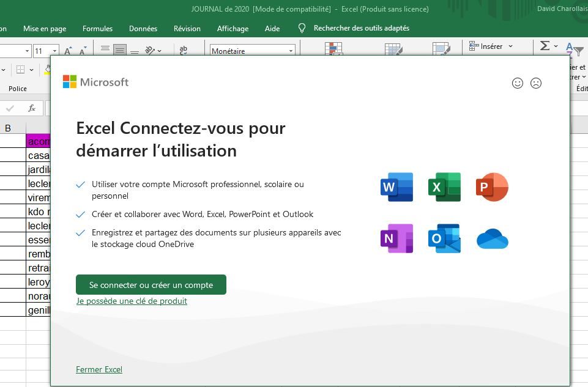This screenshot has width=588, height=387.
Task: Expand the Insérer dropdown arrow
Action: [510, 46]
